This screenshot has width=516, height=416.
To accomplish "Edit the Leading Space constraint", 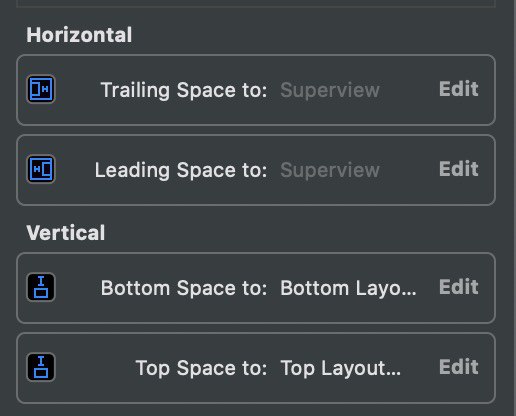I will tap(459, 169).
